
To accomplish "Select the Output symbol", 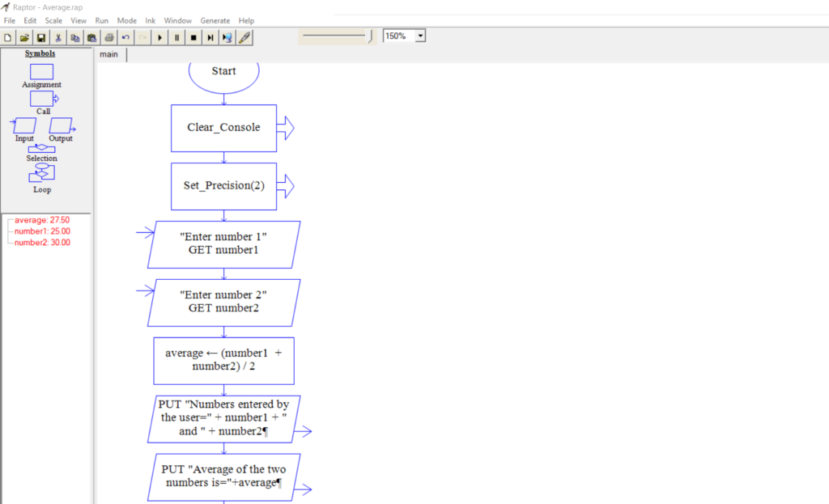I will (60, 126).
